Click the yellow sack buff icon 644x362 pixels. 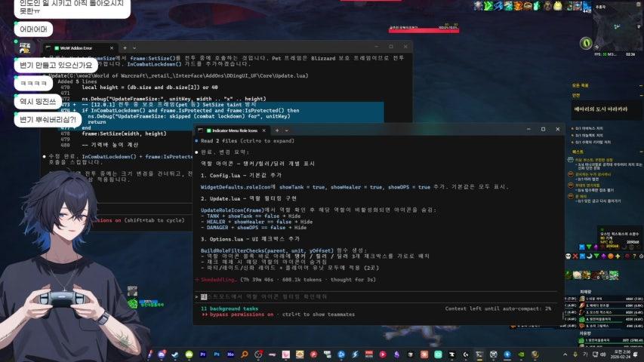(558, 5)
